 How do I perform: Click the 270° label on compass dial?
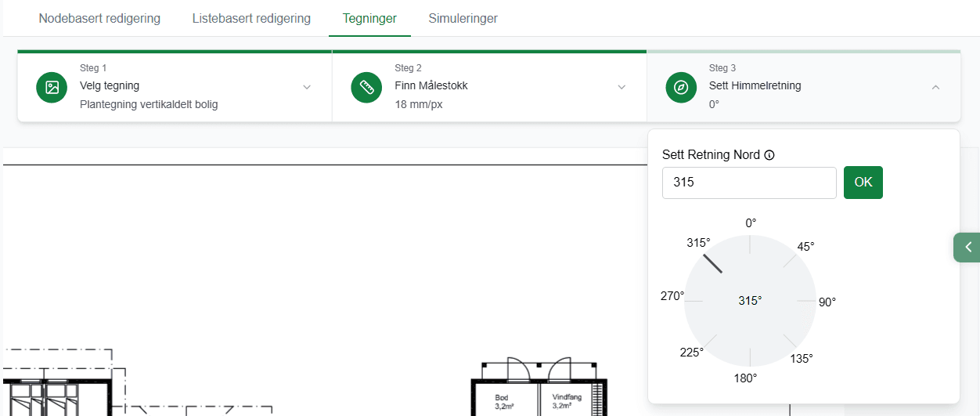[672, 296]
